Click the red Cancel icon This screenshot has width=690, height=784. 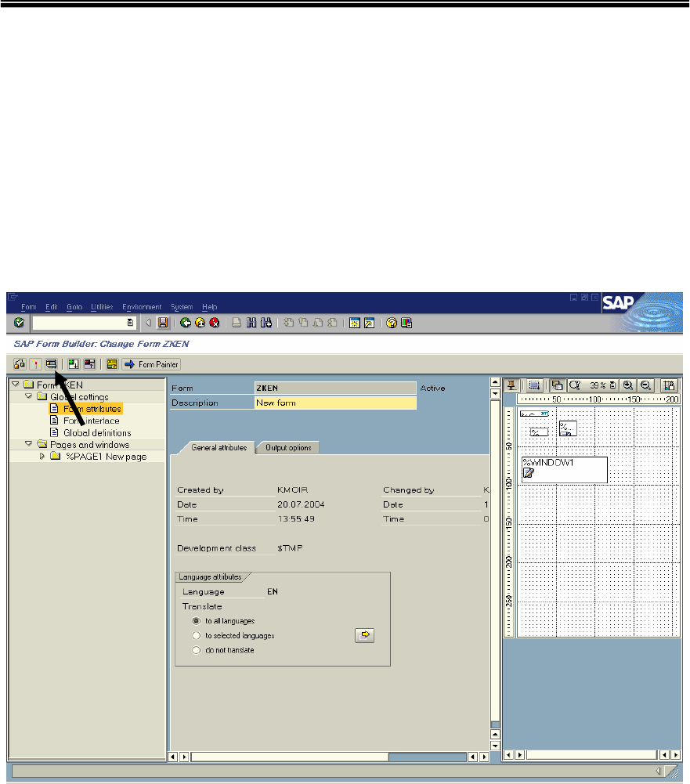215,323
